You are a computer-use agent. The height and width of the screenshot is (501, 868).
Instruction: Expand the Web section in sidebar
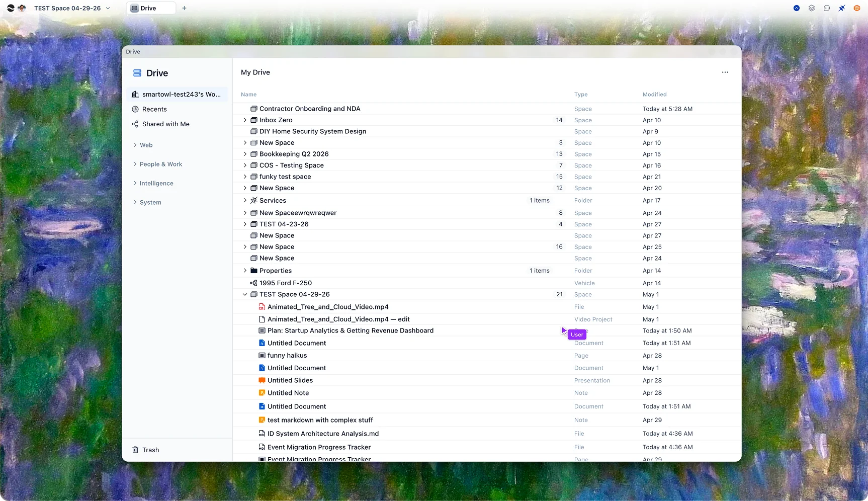(135, 145)
